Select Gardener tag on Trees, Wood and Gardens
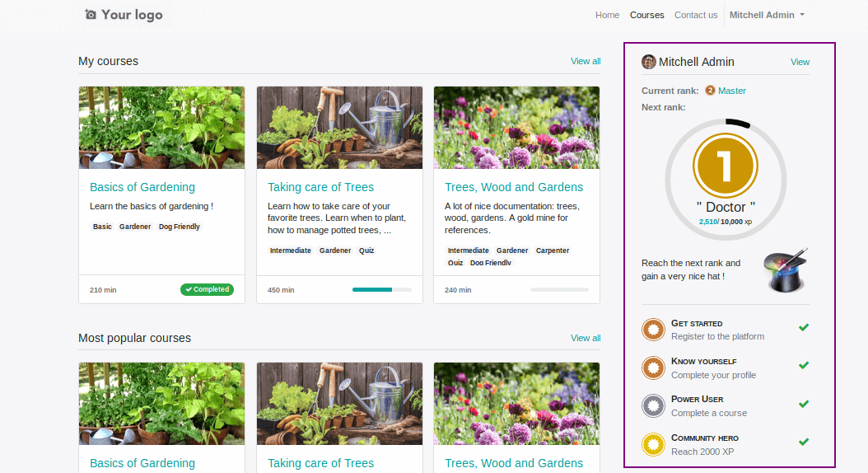Image resolution: width=868 pixels, height=473 pixels. click(x=512, y=251)
